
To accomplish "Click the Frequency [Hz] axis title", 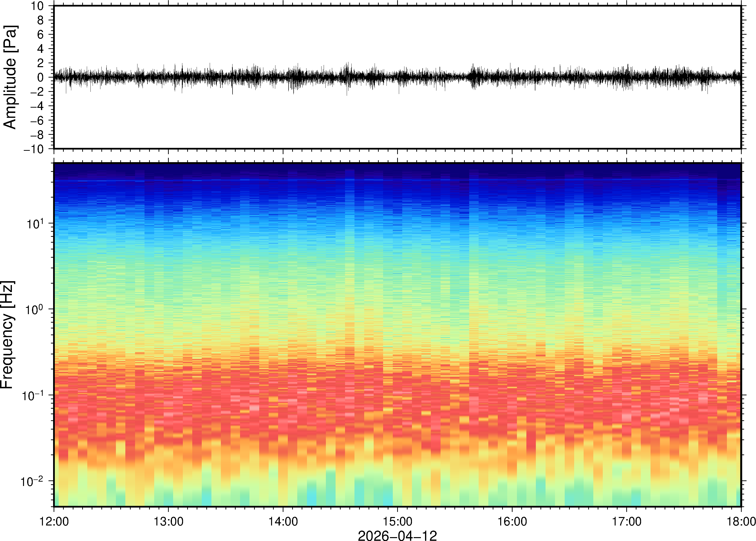I will [7, 335].
